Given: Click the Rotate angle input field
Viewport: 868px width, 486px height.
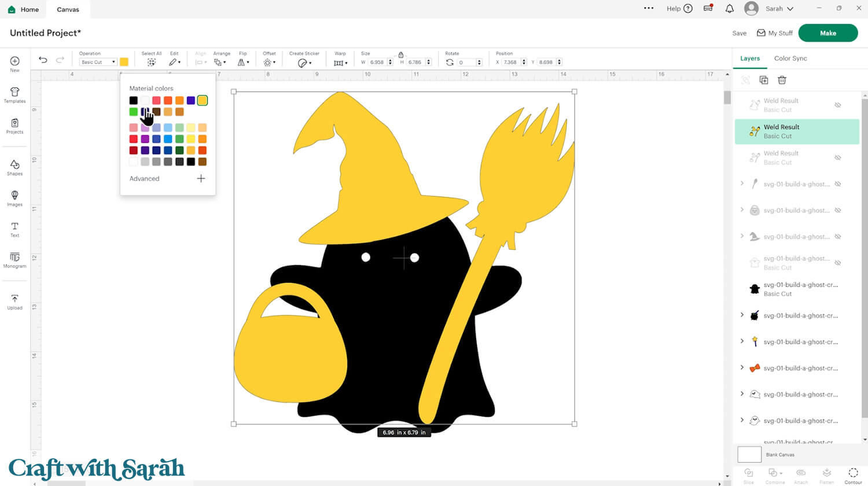Looking at the screenshot, I should tap(466, 62).
